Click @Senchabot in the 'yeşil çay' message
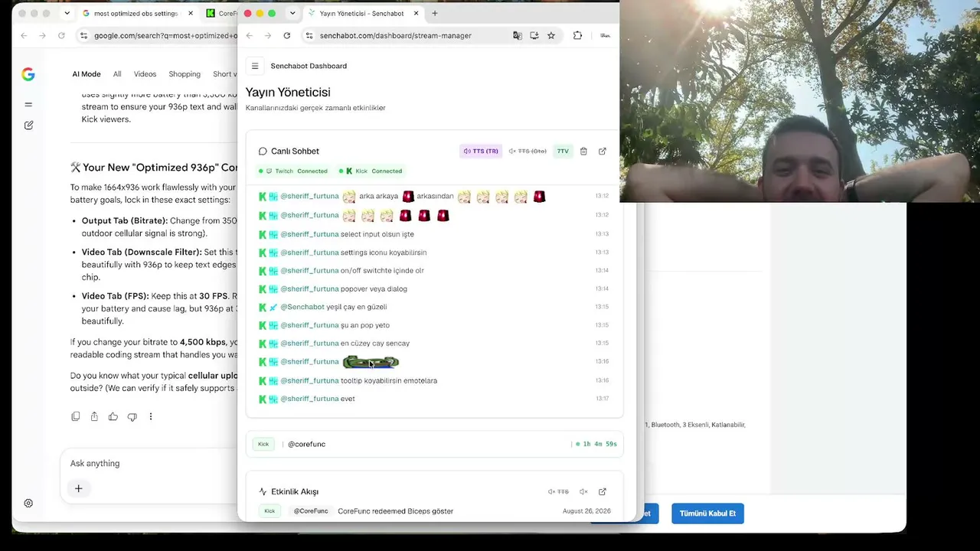980x551 pixels. 302,307
